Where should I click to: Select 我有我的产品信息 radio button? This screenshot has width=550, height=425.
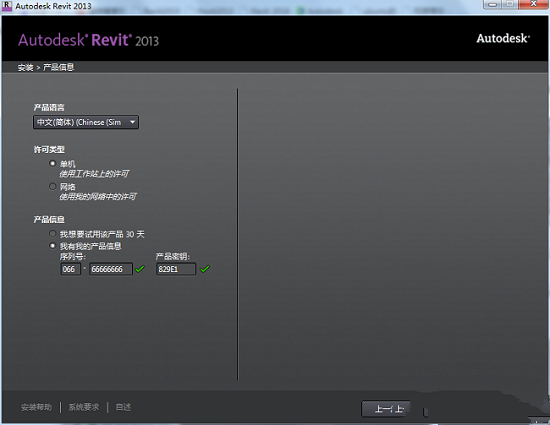click(53, 245)
